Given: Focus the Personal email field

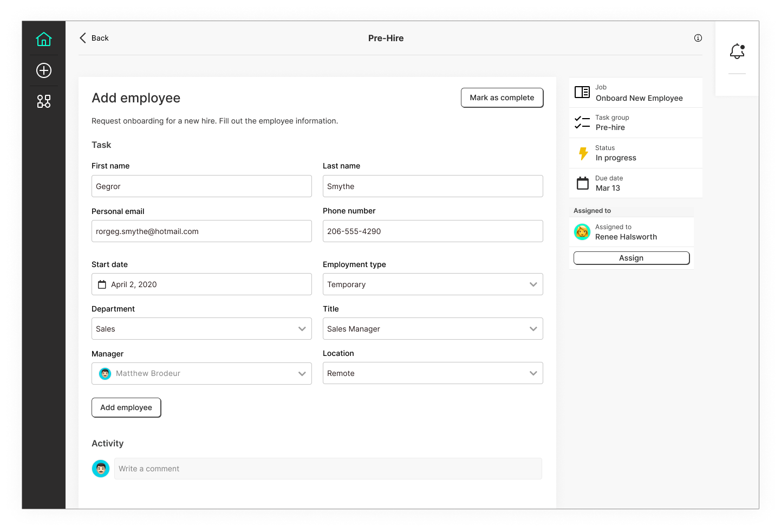Looking at the screenshot, I should 201,231.
